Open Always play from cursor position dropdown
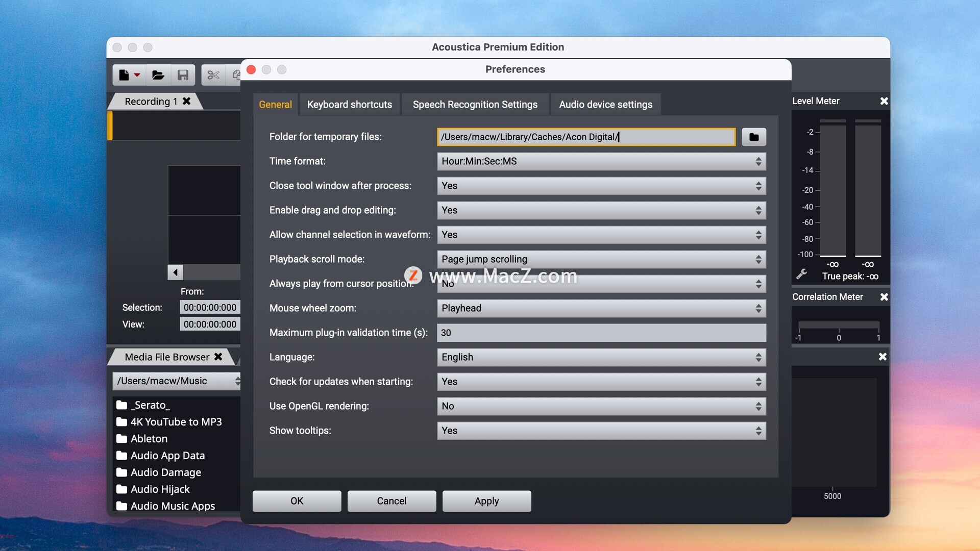Image resolution: width=980 pixels, height=551 pixels. tap(601, 284)
